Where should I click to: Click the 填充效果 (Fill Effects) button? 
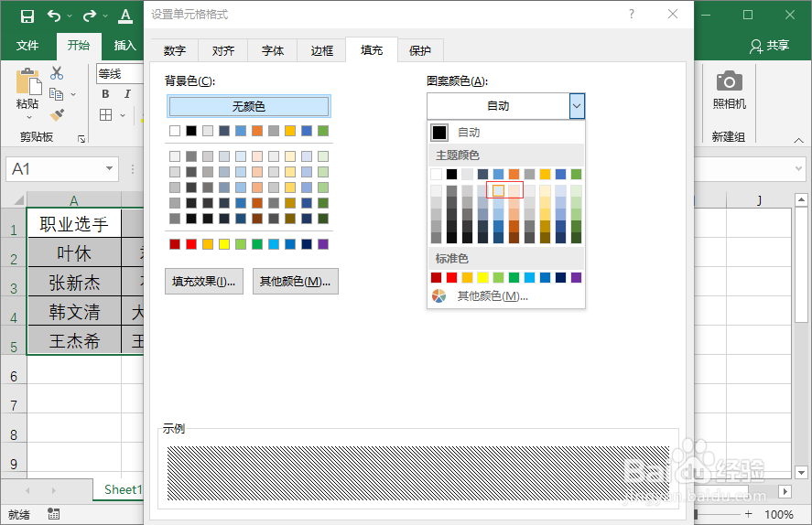click(204, 282)
